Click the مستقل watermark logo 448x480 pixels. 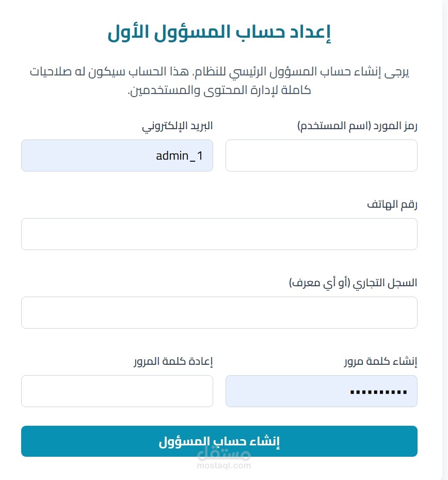click(x=224, y=453)
